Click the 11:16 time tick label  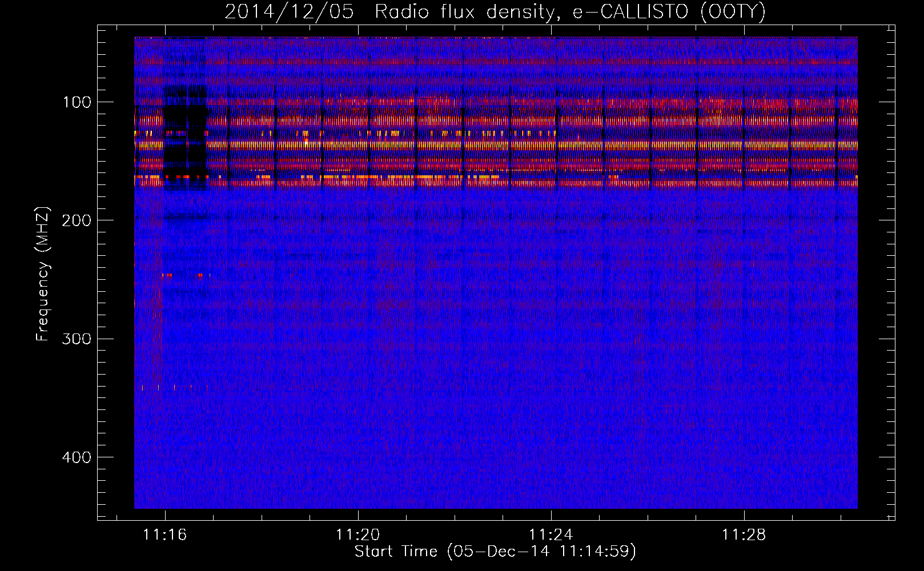click(164, 535)
